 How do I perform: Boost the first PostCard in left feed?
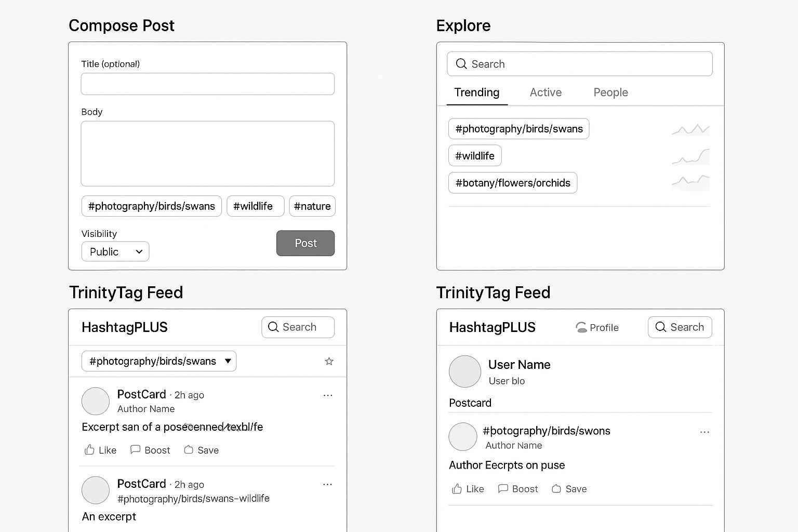[150, 450]
